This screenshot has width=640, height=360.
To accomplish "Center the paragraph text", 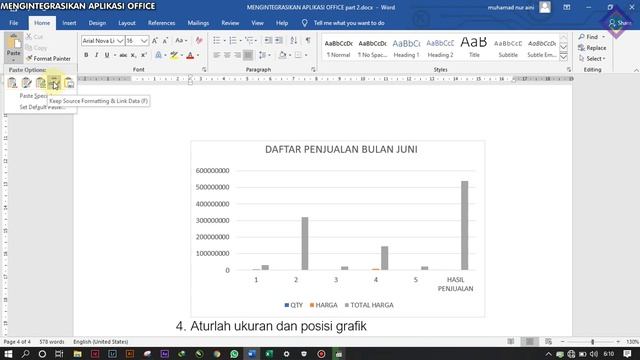I will point(227,55).
